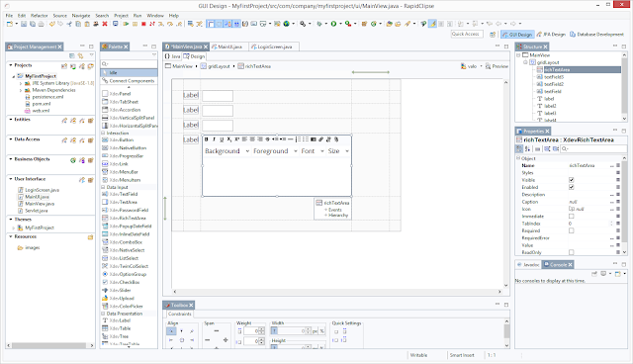
Task: Check the Required property checkbox
Action: [x=572, y=230]
